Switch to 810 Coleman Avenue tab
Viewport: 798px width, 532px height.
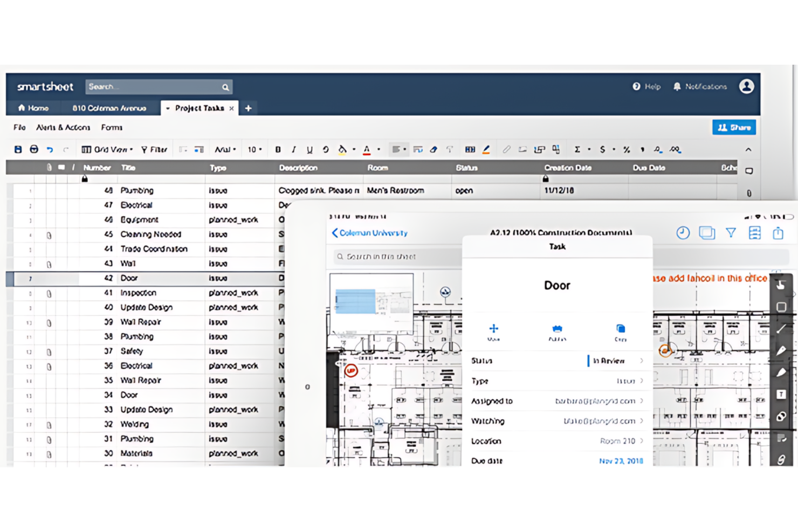pos(109,108)
